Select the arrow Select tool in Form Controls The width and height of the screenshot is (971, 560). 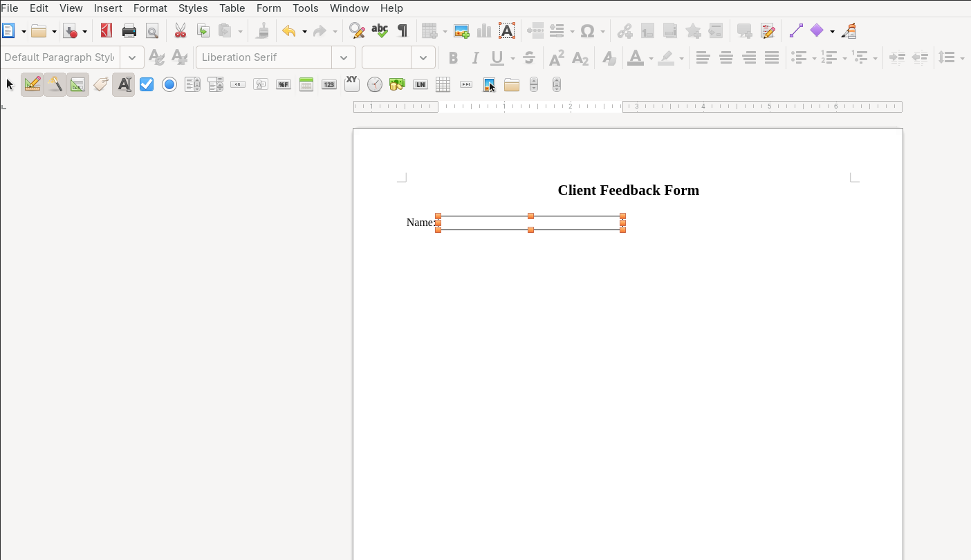10,84
